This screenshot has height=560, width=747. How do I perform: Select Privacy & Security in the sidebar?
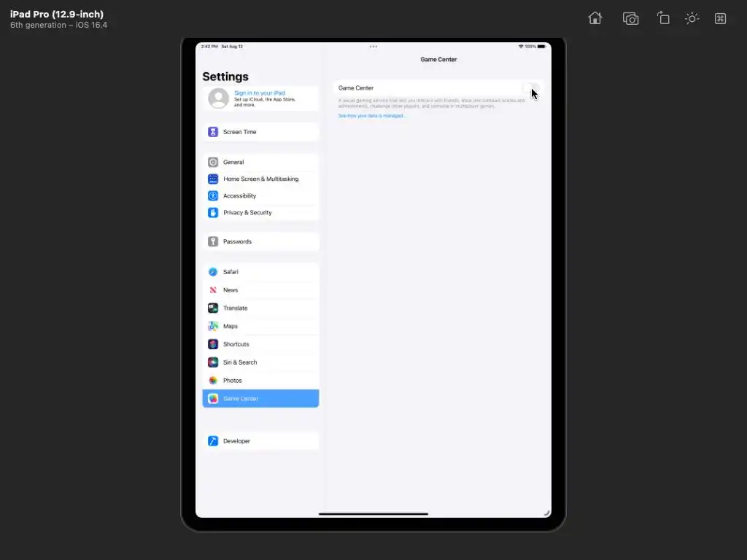(260, 213)
